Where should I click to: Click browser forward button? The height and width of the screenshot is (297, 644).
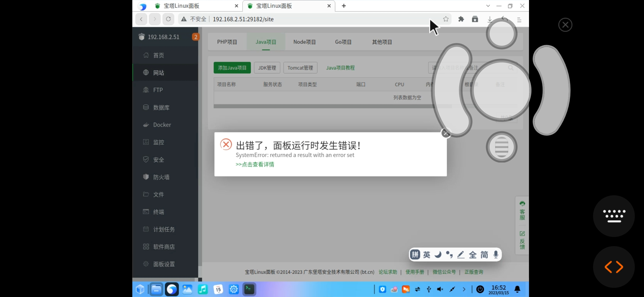[x=155, y=19]
